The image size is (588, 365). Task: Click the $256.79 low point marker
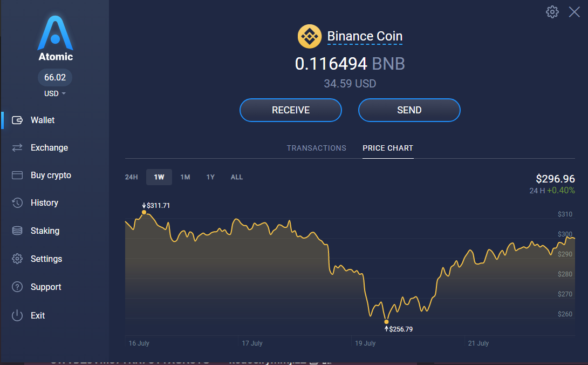[x=386, y=322]
